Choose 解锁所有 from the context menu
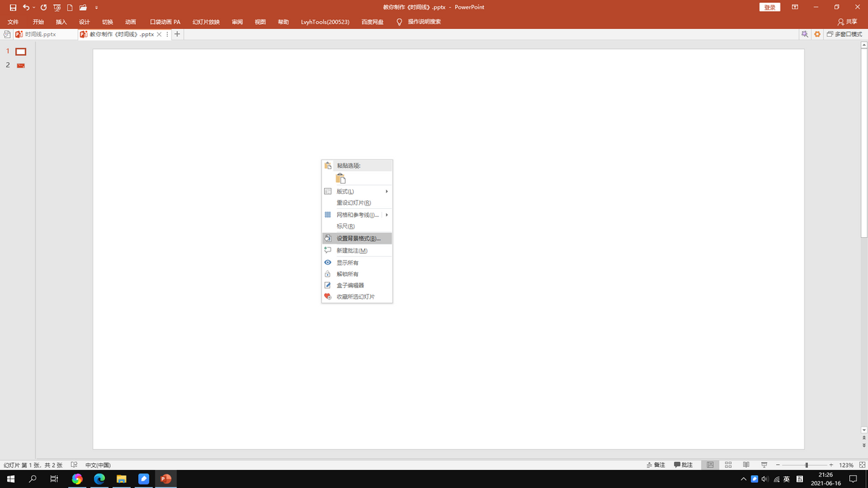This screenshot has width=868, height=488. [x=357, y=274]
